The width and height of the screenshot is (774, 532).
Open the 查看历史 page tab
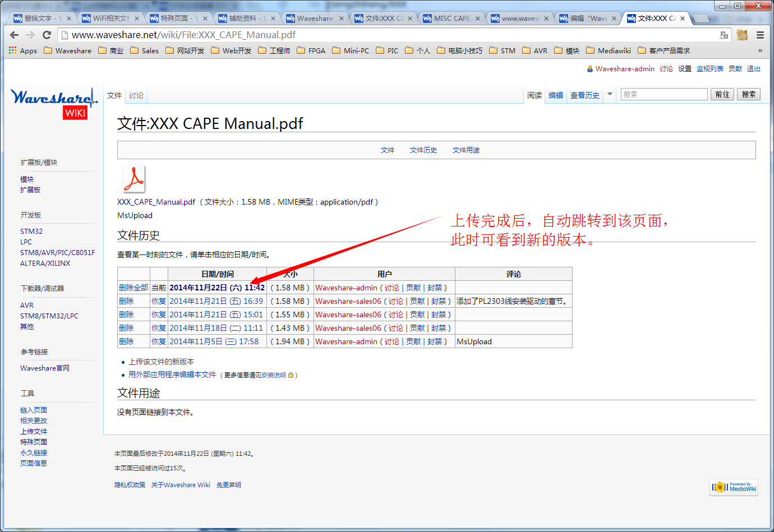585,95
